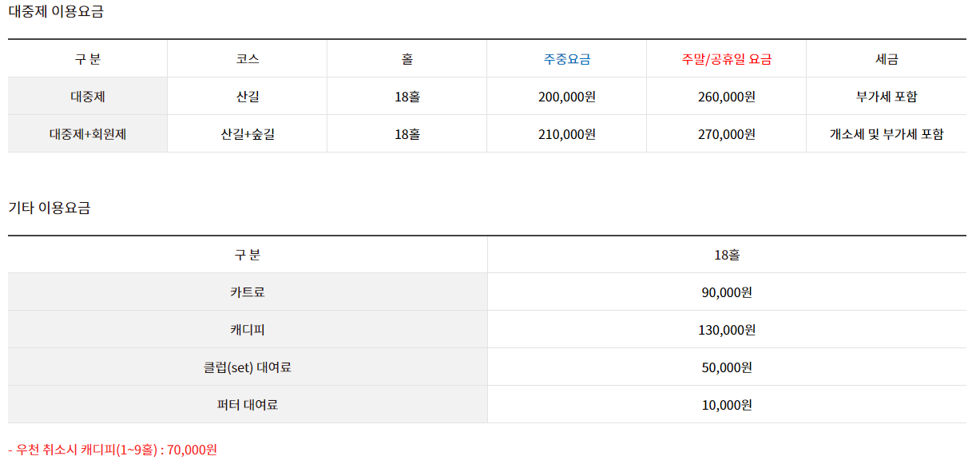Click the red '우천 취소시 캐디피' note
Screen dimensions: 980x468
(x=113, y=450)
